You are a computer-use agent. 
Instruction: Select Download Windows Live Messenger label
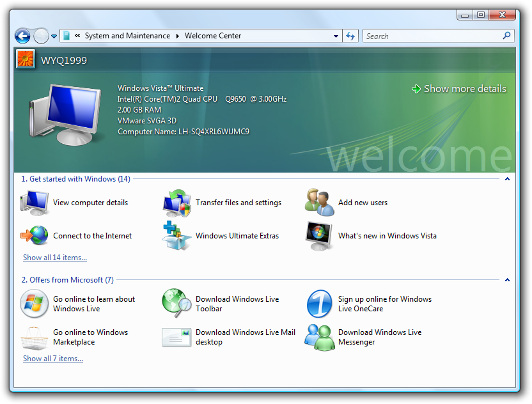pyautogui.click(x=380, y=337)
